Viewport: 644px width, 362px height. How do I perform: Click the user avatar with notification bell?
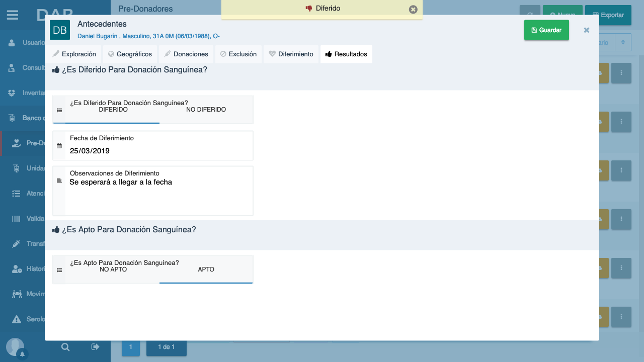coord(15,348)
